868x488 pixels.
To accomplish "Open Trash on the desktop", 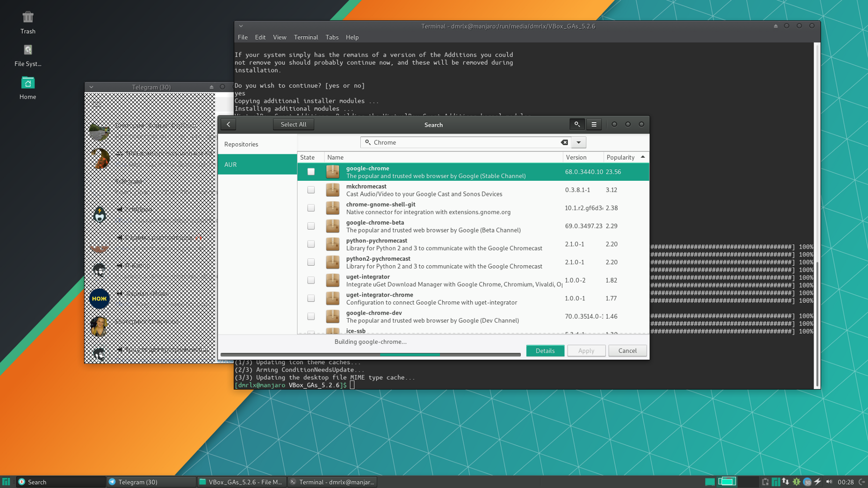I will coord(28,23).
